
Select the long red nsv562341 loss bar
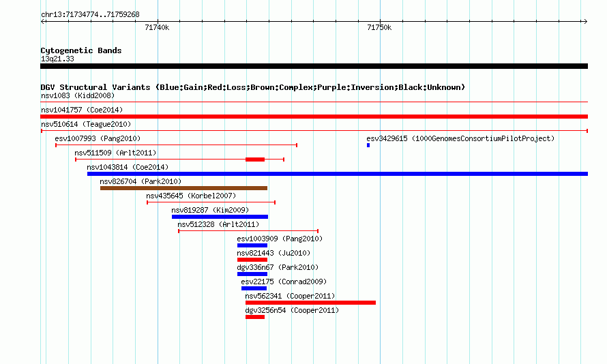click(310, 303)
